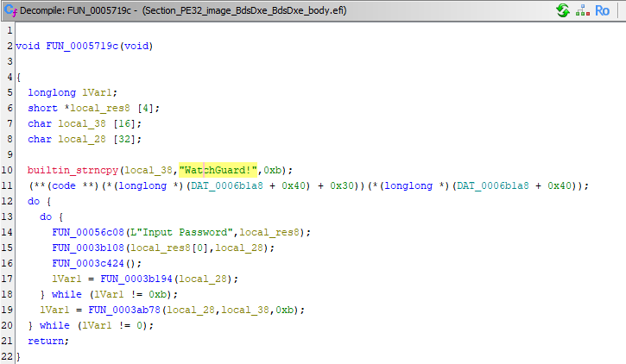Click local_28 in the char [32] declaration
The image size is (626, 364).
[82, 140]
